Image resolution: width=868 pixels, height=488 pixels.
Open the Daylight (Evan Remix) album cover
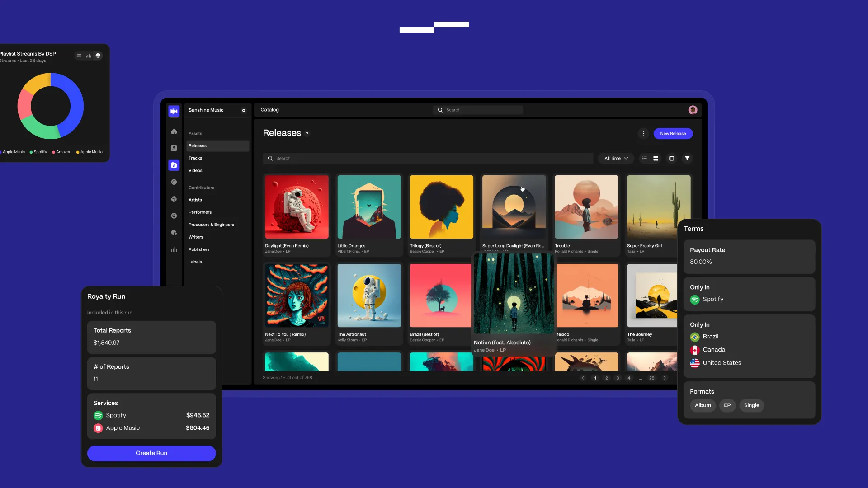coord(297,207)
